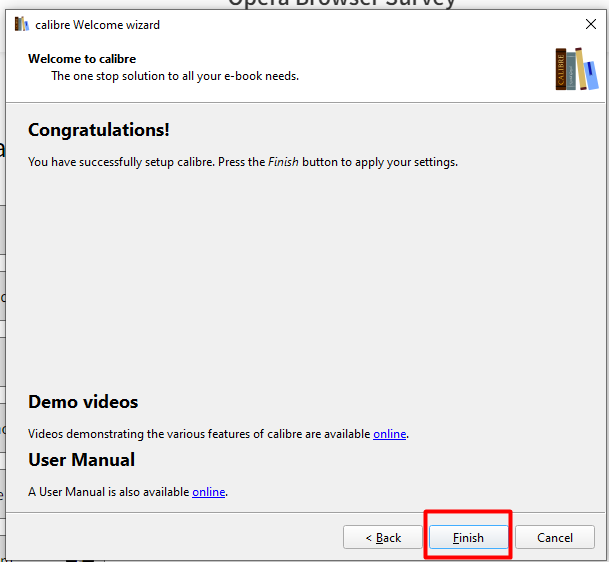The width and height of the screenshot is (609, 562).
Task: Click the 'one stop solution' subtitle text
Action: click(175, 76)
